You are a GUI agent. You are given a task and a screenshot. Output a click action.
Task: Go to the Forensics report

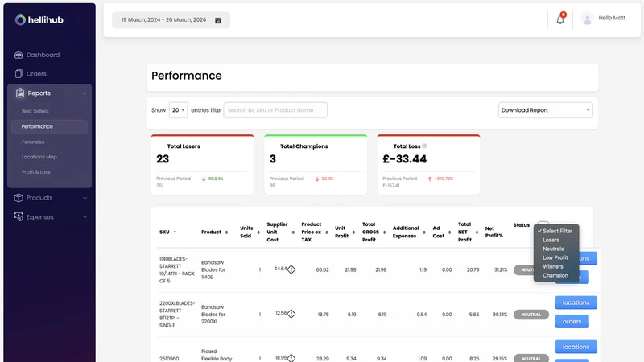(x=33, y=142)
